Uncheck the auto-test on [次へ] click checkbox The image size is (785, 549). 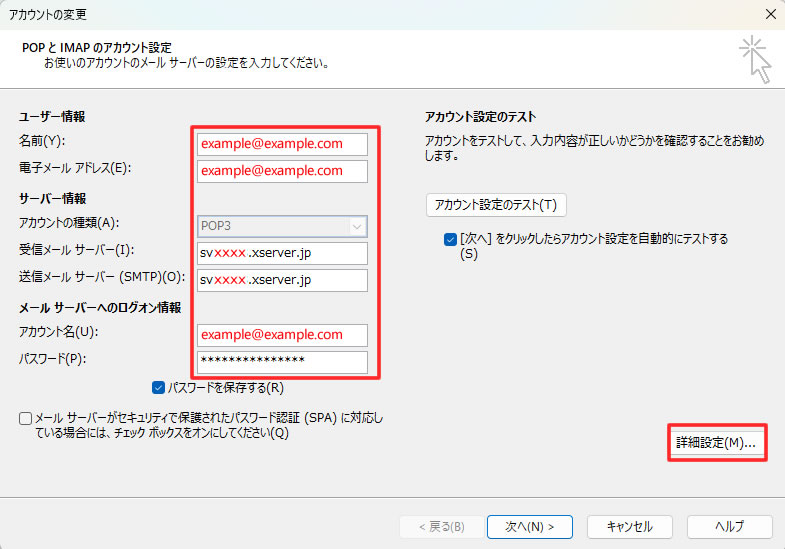(450, 239)
